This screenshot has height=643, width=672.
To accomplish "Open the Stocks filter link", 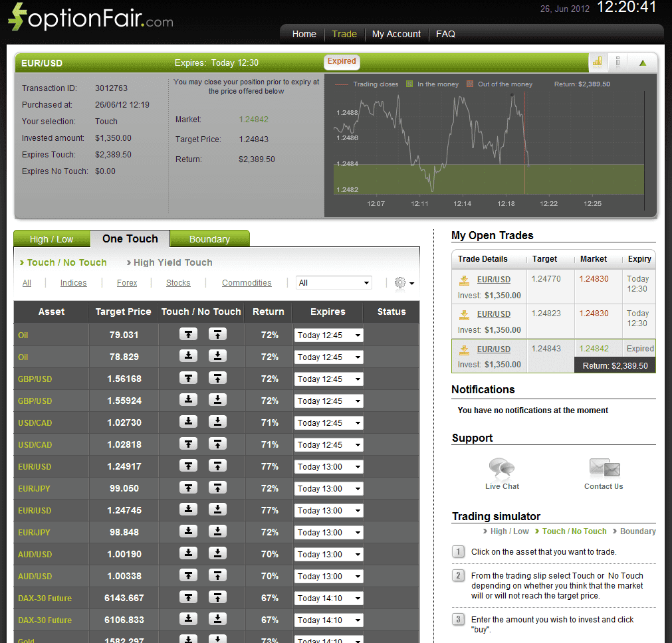I will coord(178,282).
